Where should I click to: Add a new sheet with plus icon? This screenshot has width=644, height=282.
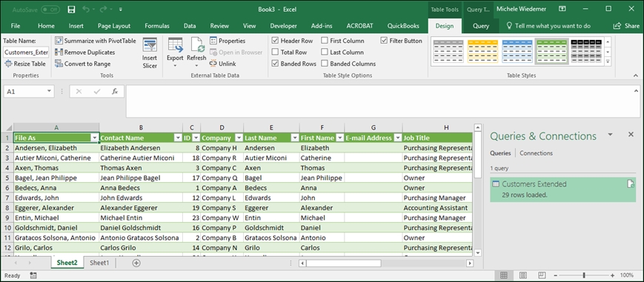coord(136,263)
